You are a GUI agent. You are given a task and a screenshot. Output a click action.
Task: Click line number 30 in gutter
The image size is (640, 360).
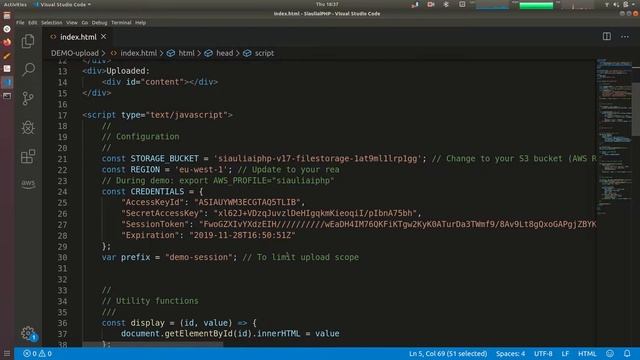(62, 258)
